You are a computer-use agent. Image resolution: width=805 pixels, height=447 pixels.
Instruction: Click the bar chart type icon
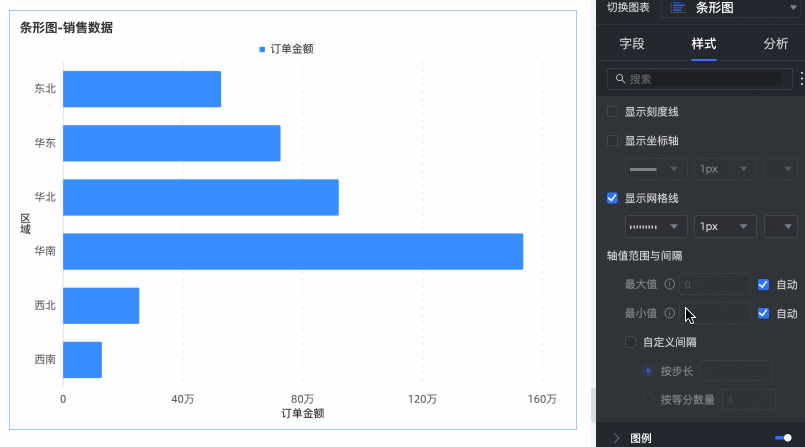678,8
